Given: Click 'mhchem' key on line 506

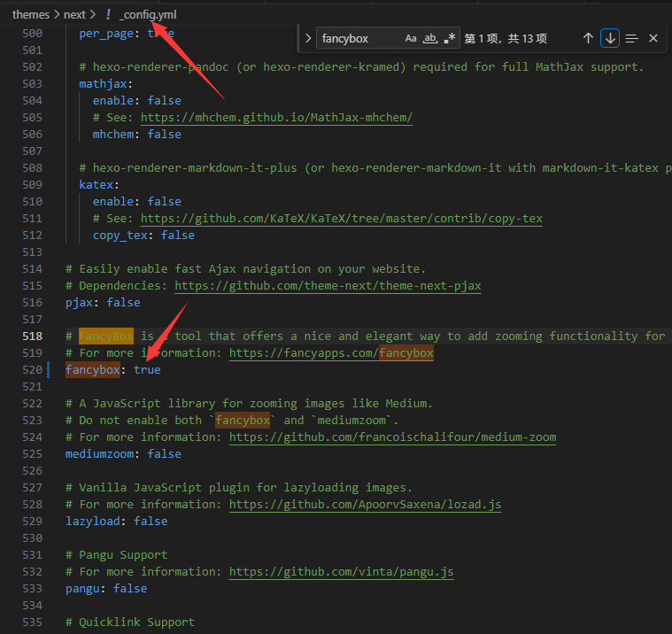Looking at the screenshot, I should 113,135.
